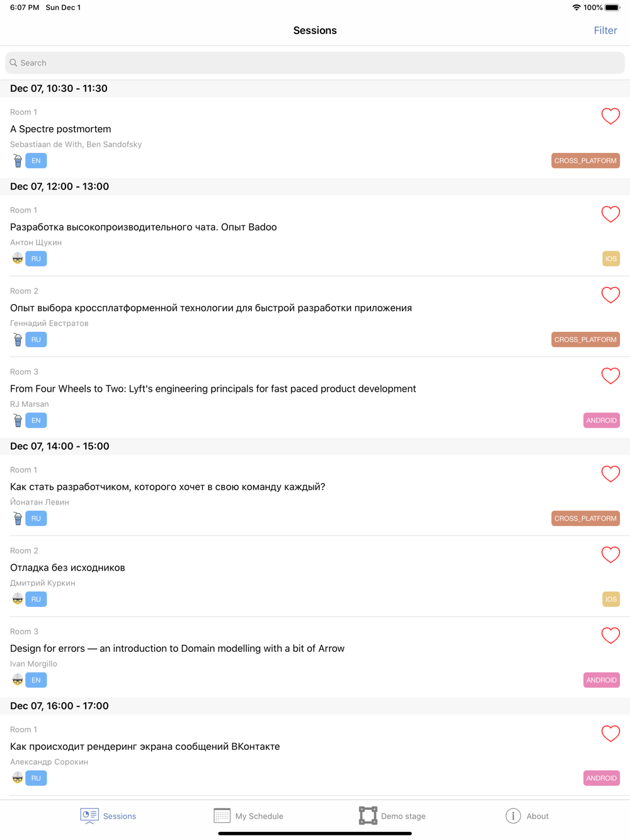Switch to the My Schedule tab
The image size is (630, 840).
(248, 816)
